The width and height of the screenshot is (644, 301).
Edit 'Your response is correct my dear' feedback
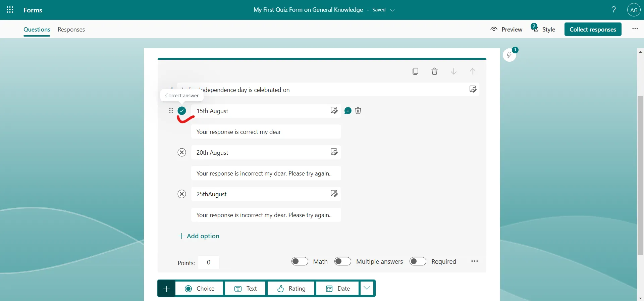pos(266,132)
